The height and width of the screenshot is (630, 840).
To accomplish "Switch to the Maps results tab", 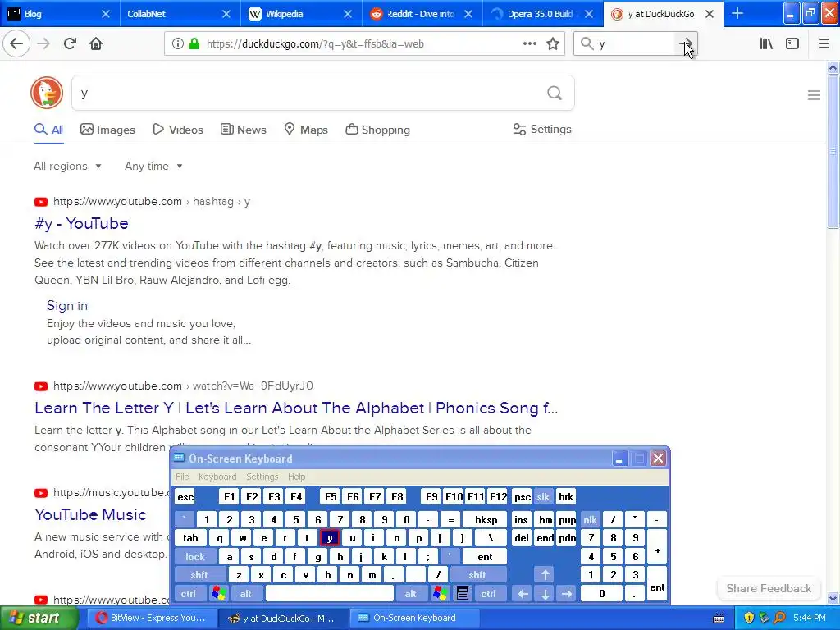I will coord(306,130).
